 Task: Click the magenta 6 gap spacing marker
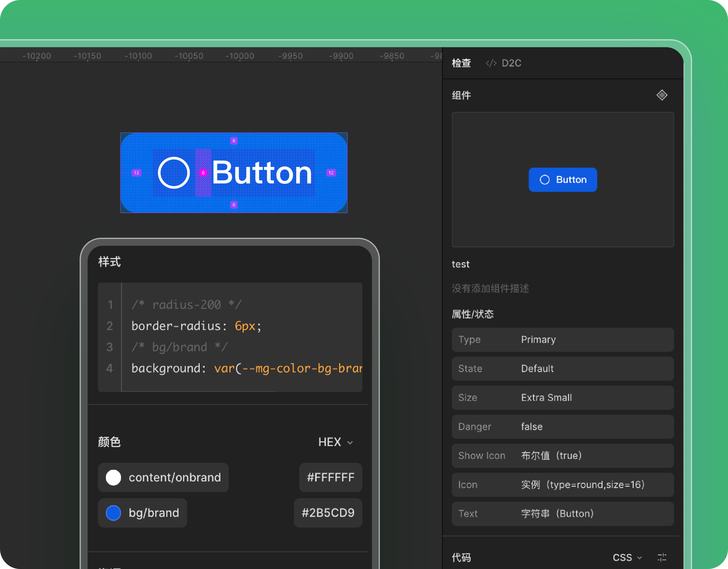(203, 173)
